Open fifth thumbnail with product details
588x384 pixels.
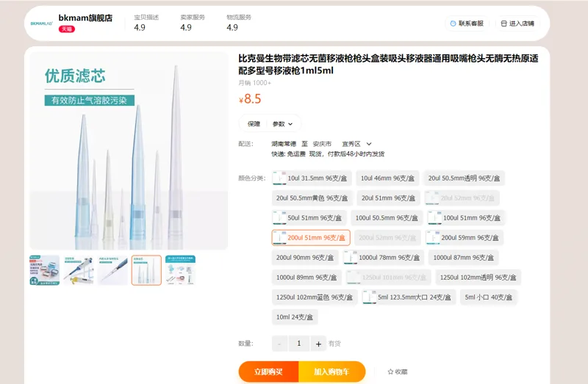coord(180,270)
